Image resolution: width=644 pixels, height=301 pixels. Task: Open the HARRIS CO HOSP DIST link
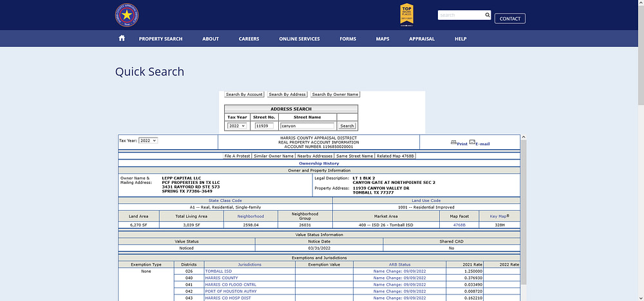227,297
